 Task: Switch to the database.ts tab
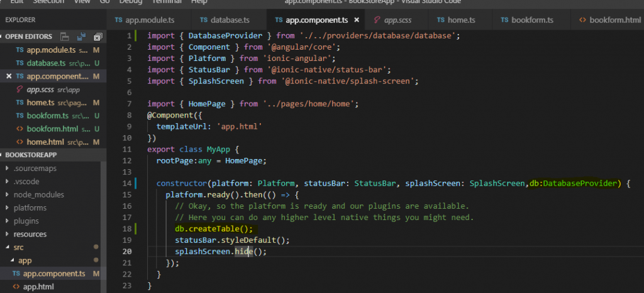tap(229, 20)
